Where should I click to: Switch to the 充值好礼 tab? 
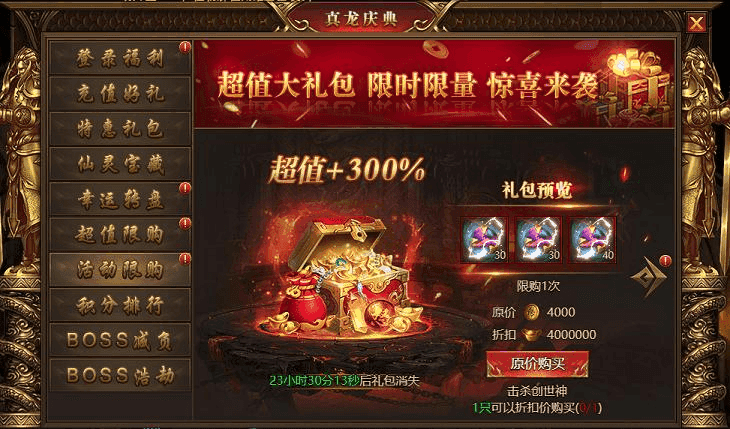click(120, 93)
